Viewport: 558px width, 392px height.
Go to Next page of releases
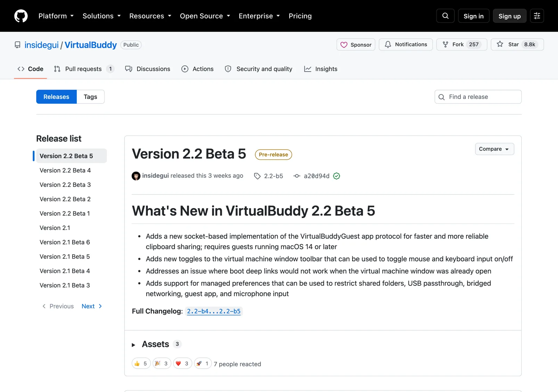click(x=92, y=306)
